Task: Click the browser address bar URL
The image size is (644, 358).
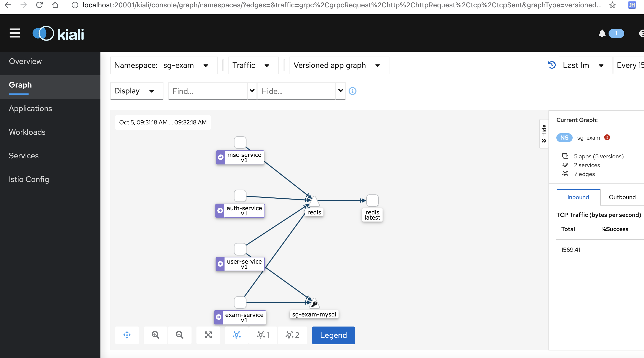Action: pyautogui.click(x=342, y=5)
